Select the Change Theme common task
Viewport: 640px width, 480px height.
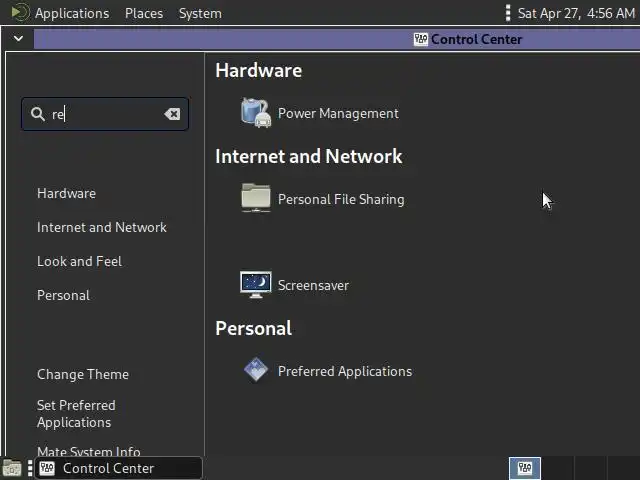click(82, 374)
